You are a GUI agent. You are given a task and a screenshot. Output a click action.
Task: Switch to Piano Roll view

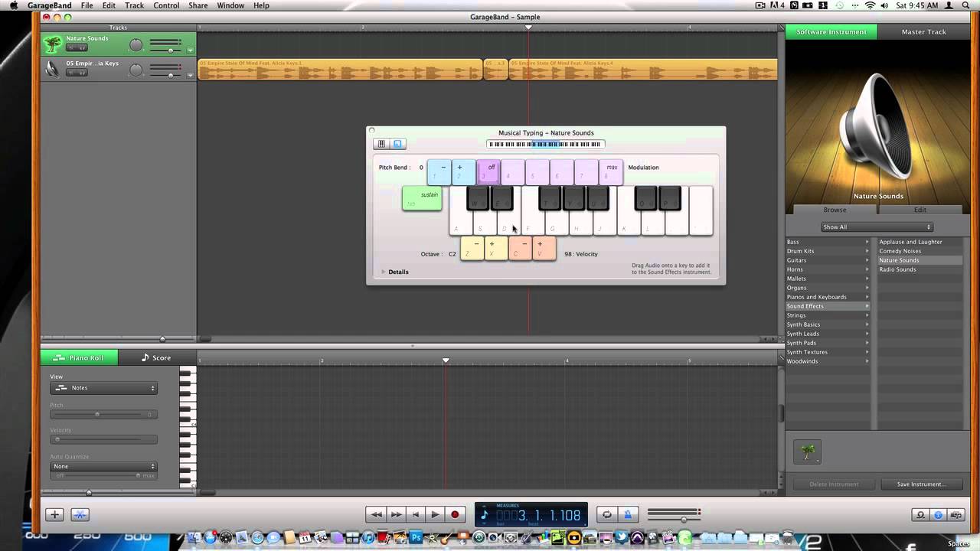(80, 357)
